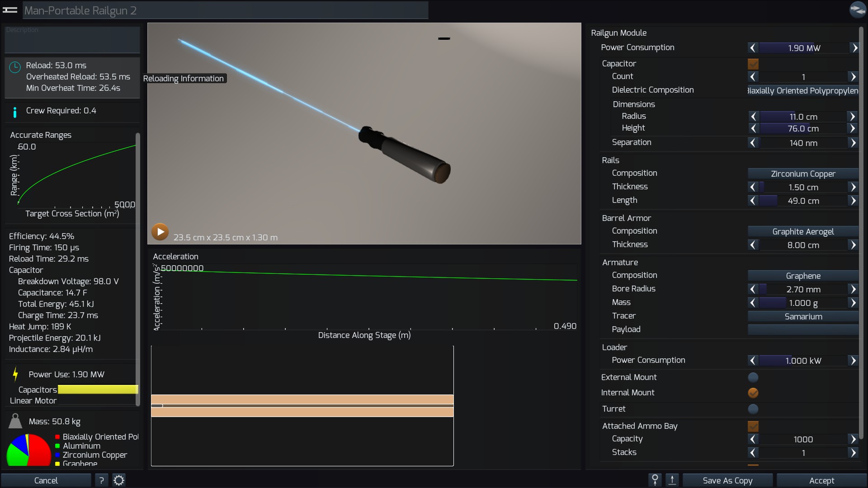This screenshot has height=488, width=868.
Task: Click into the Description text field
Action: (x=72, y=40)
